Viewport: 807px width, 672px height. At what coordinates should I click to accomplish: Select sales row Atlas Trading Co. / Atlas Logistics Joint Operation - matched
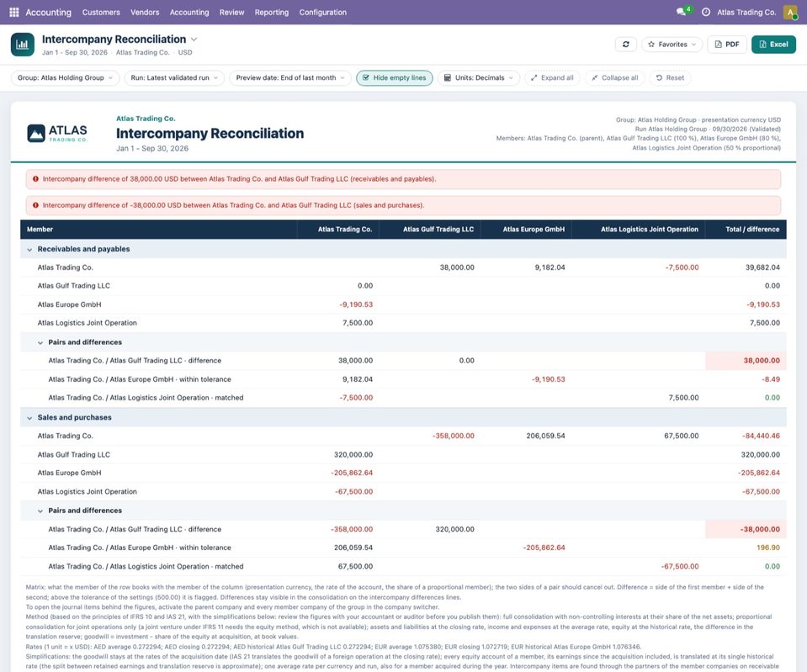pos(403,567)
